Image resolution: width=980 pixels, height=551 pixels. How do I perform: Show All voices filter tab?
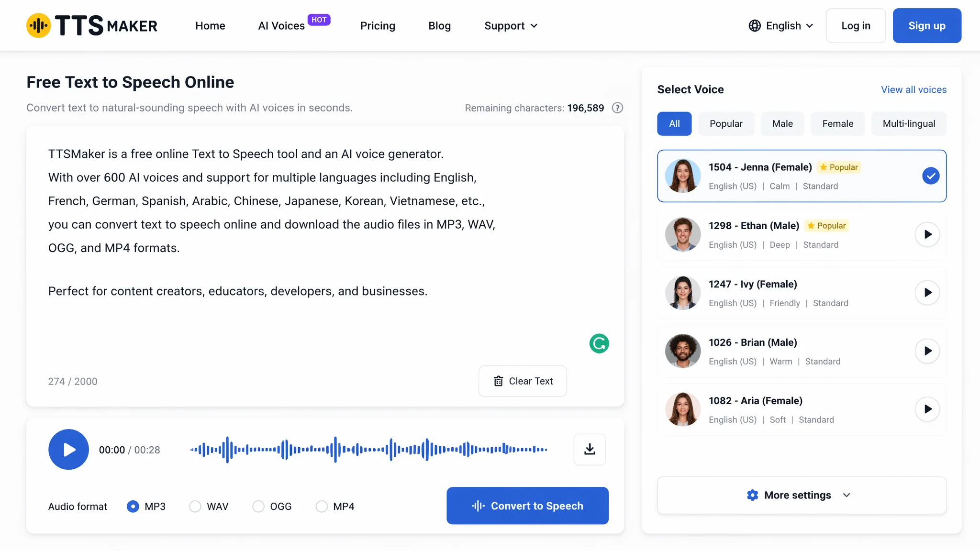(x=674, y=124)
